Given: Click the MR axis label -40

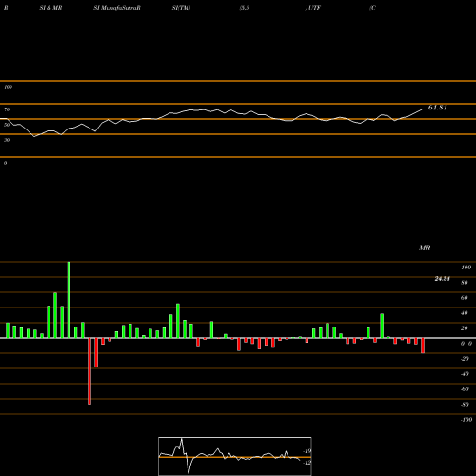Looking at the screenshot, I should [465, 374].
